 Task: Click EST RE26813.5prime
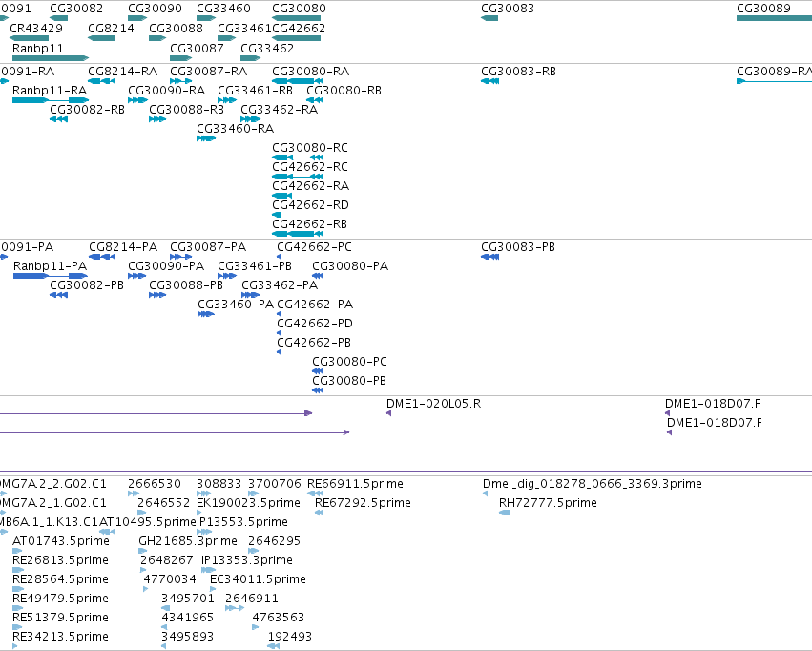[60, 560]
